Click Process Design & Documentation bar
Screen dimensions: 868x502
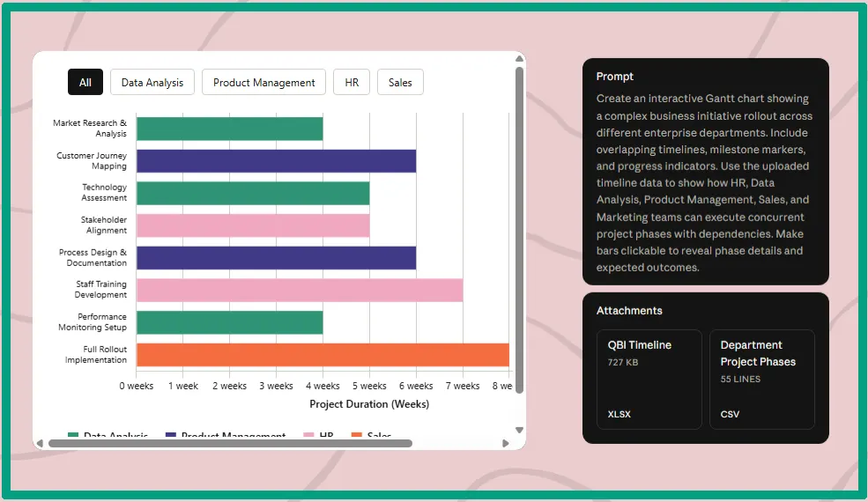coord(276,258)
